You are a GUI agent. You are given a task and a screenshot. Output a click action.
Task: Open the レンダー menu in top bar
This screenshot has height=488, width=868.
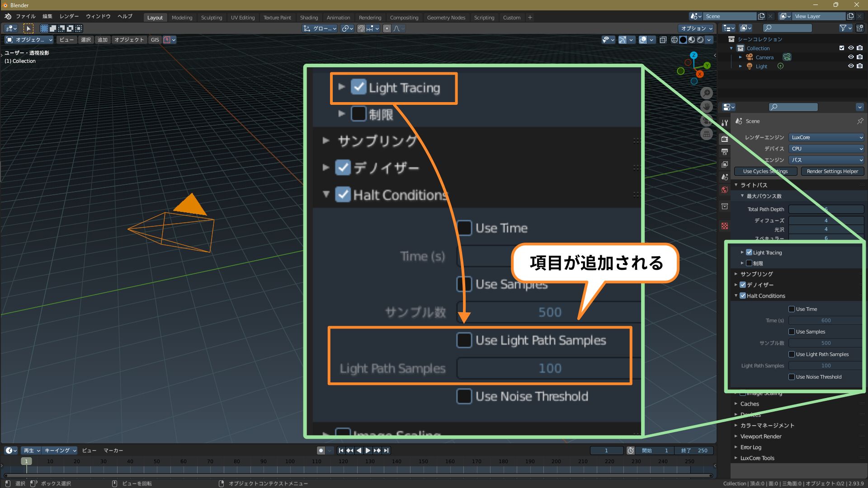tap(69, 16)
